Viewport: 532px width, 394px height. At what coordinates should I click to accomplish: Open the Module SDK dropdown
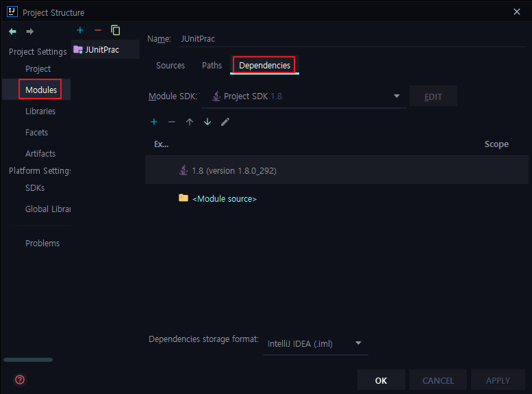coord(304,96)
